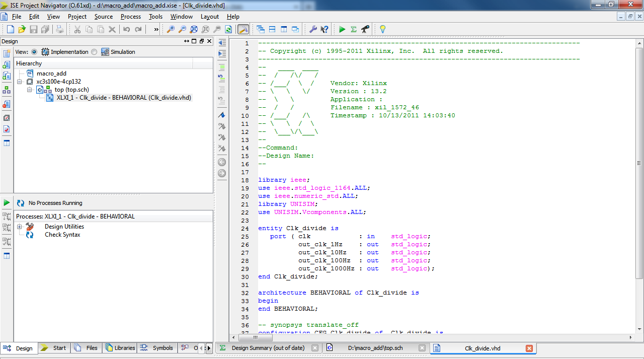Select the Implementation view radio button
644x359 pixels.
[34, 52]
